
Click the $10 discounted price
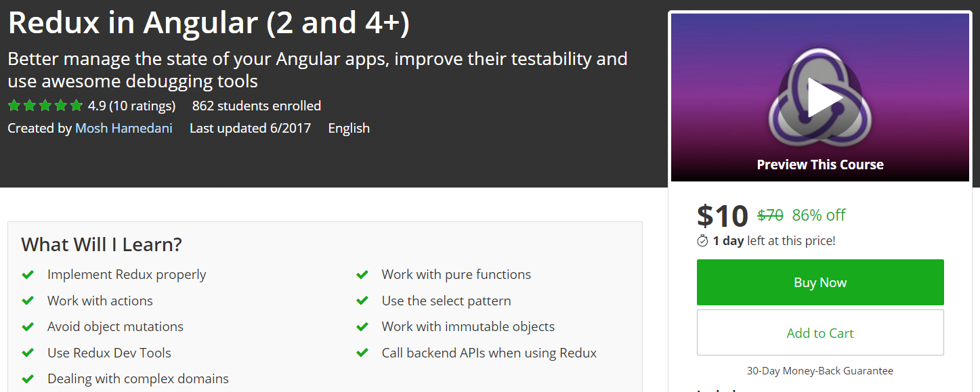(722, 215)
